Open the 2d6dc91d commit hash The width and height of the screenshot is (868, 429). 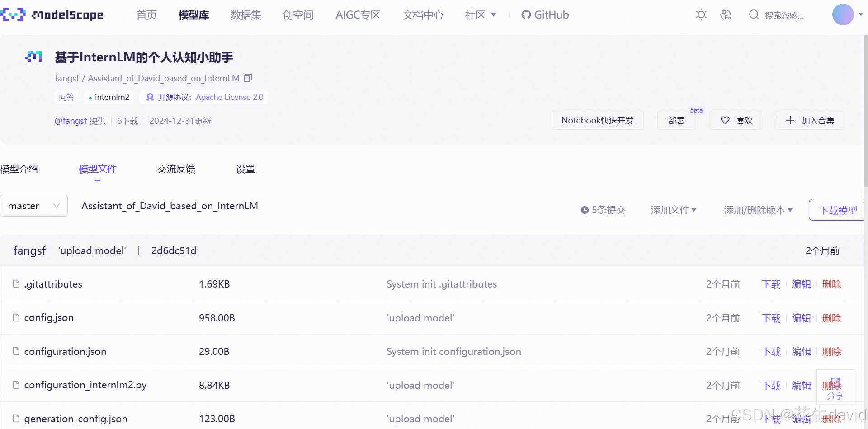pyautogui.click(x=174, y=250)
